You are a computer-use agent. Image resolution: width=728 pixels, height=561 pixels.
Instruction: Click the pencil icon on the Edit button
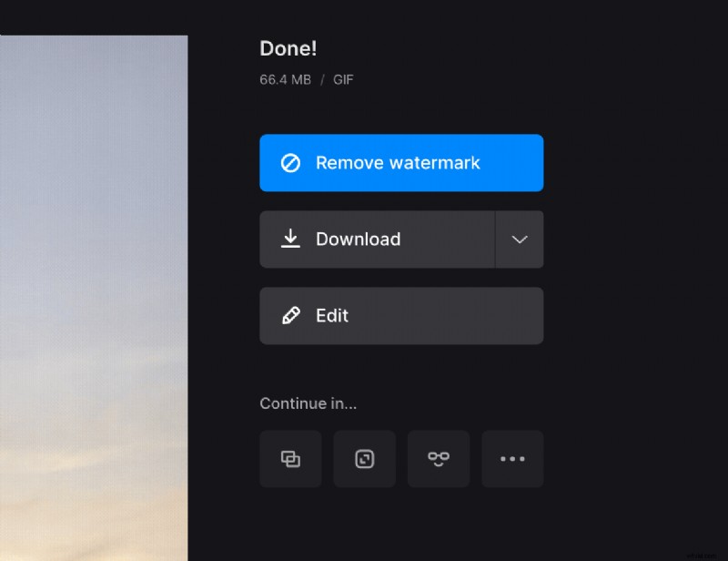pyautogui.click(x=290, y=316)
